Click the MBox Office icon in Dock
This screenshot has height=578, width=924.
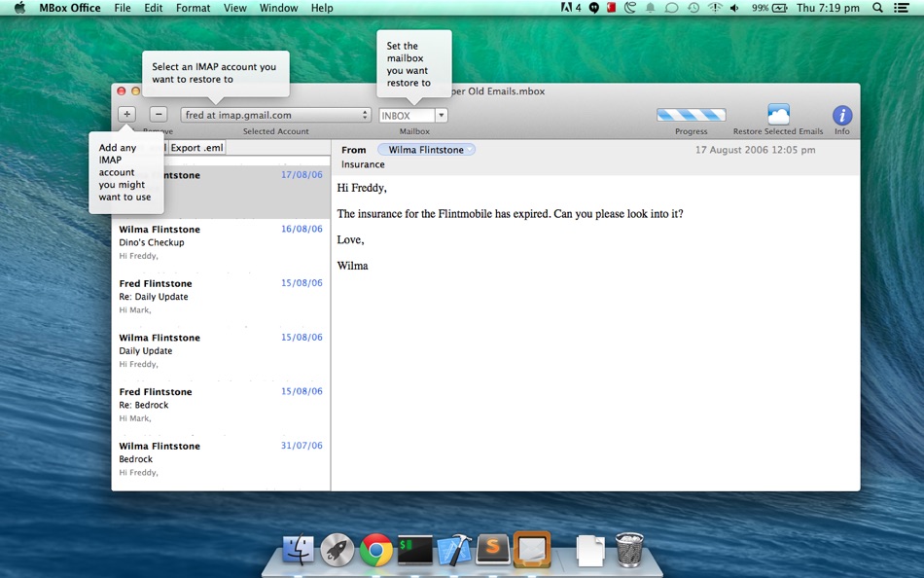pos(532,549)
